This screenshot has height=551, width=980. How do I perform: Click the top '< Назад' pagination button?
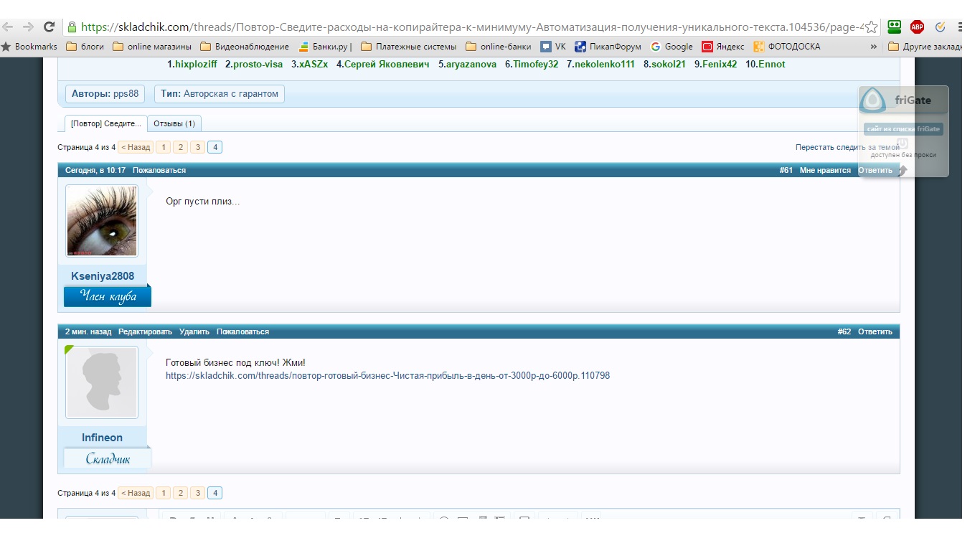pos(135,147)
